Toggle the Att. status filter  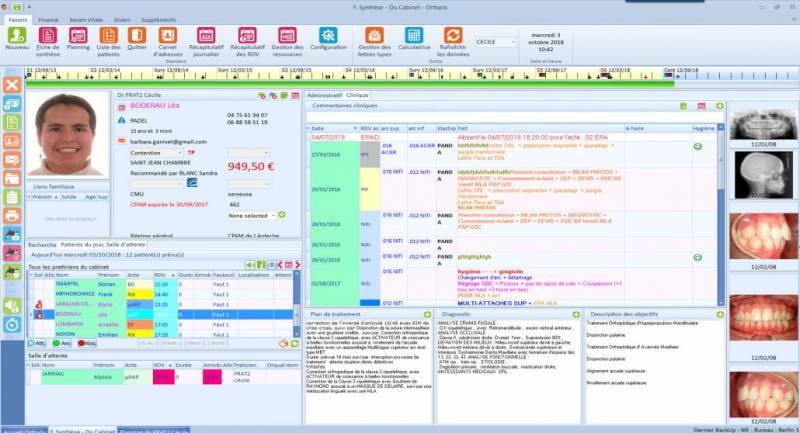point(36,343)
